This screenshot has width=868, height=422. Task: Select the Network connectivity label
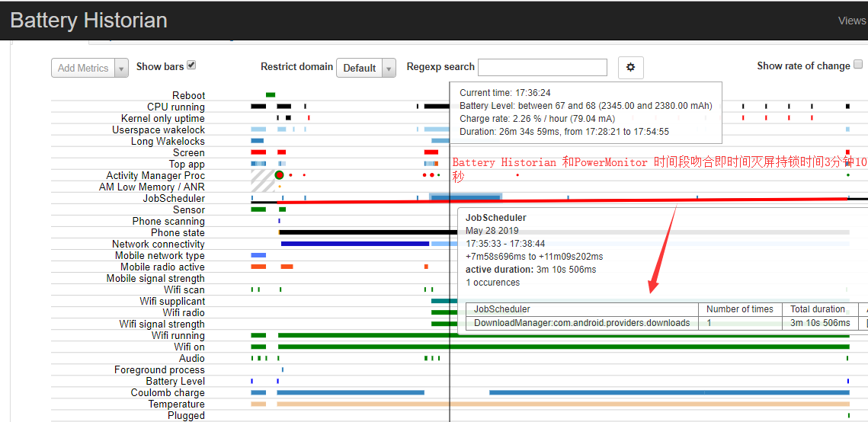pos(159,244)
